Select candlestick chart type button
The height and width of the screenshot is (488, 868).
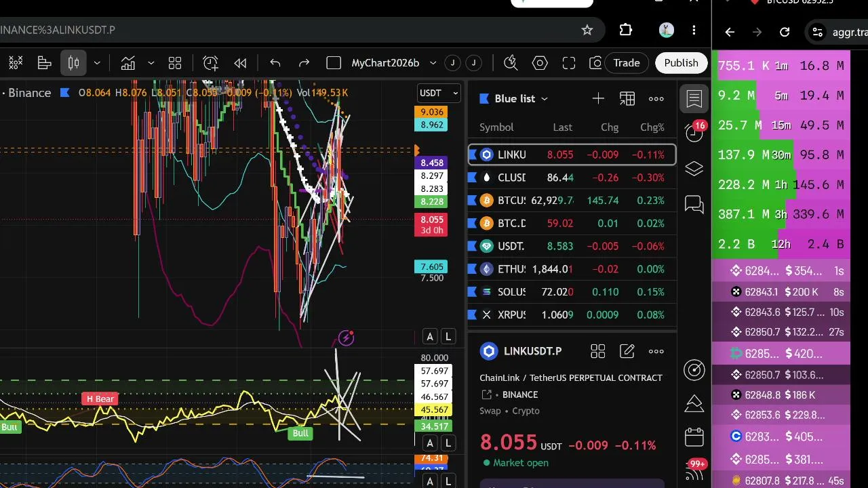point(73,63)
